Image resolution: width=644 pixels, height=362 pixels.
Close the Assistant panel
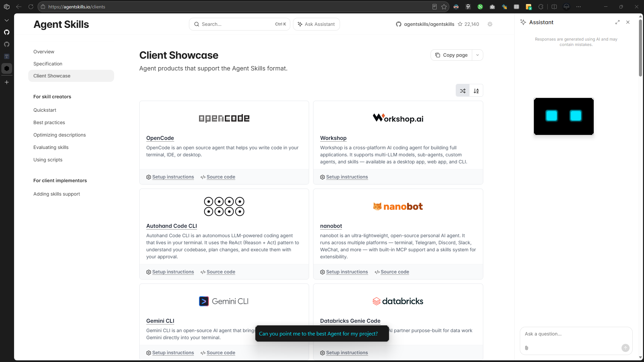click(628, 22)
